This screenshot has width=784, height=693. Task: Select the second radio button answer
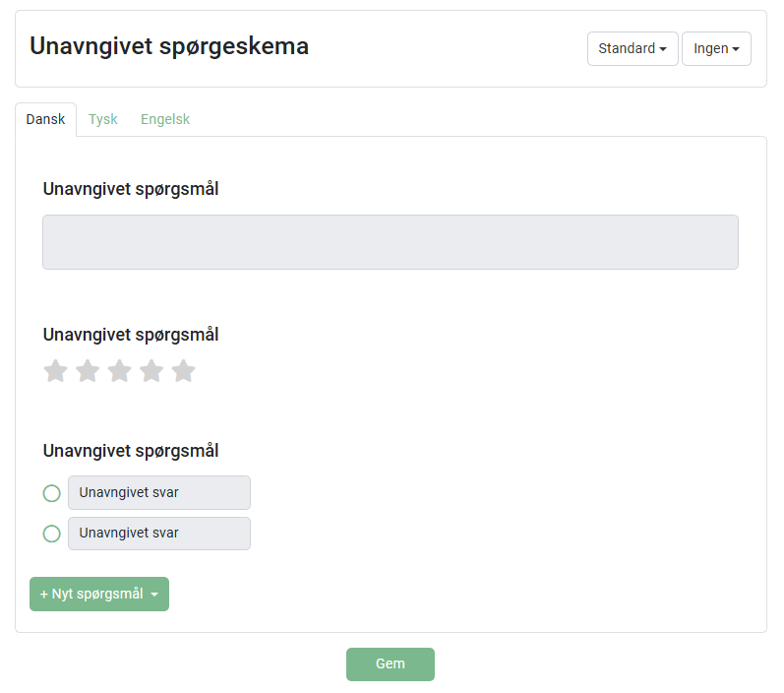point(52,534)
